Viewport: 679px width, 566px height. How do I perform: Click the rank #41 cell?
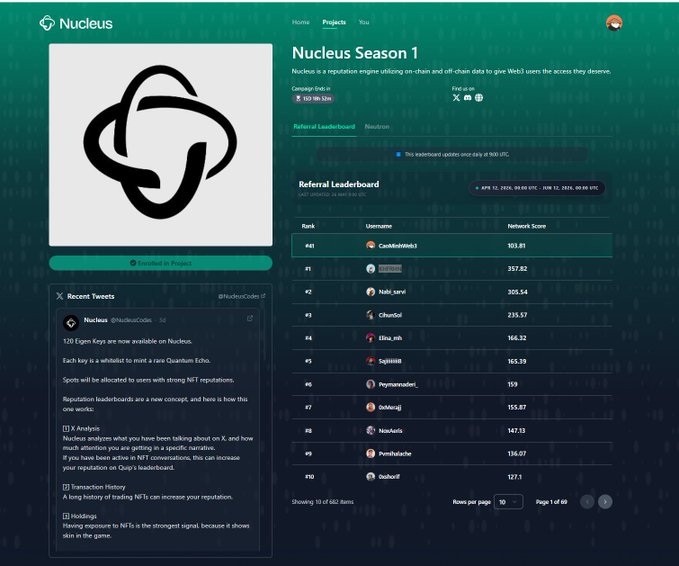(x=309, y=246)
